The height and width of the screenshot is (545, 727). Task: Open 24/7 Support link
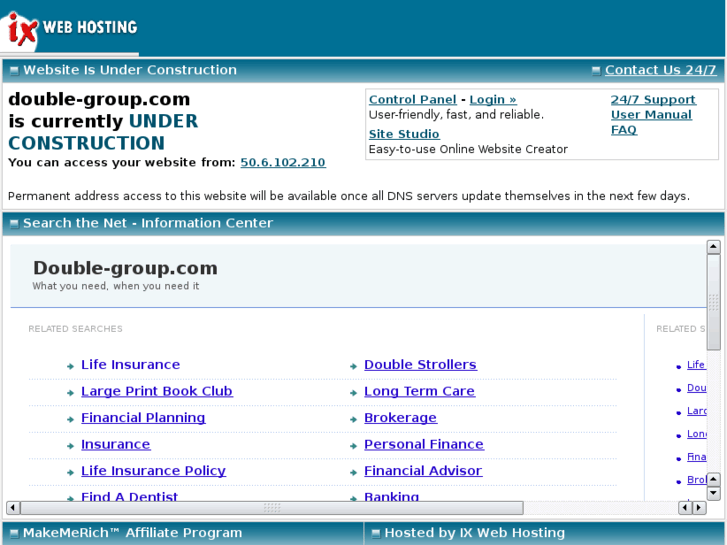pos(653,99)
